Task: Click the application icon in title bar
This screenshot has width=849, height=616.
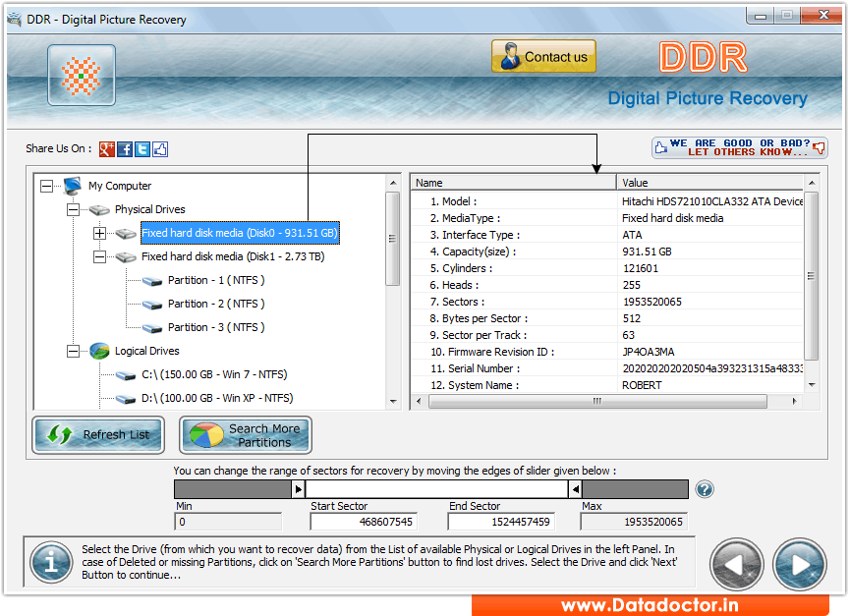Action: pyautogui.click(x=15, y=20)
